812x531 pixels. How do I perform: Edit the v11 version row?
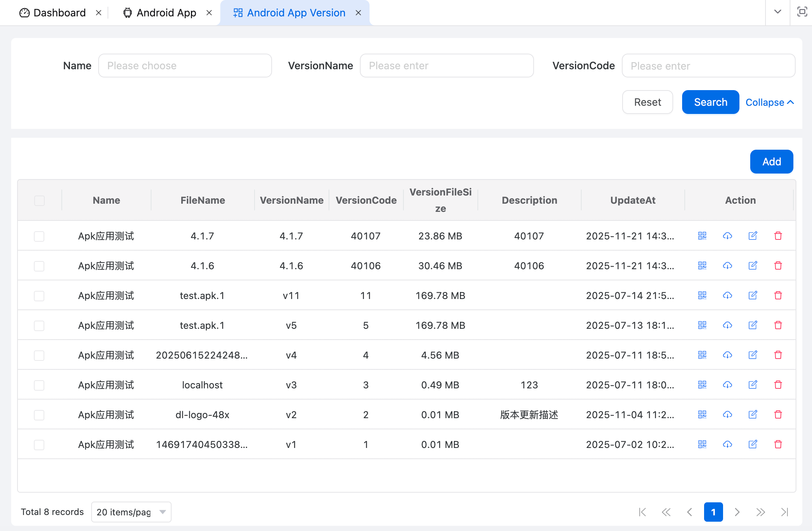tap(753, 295)
